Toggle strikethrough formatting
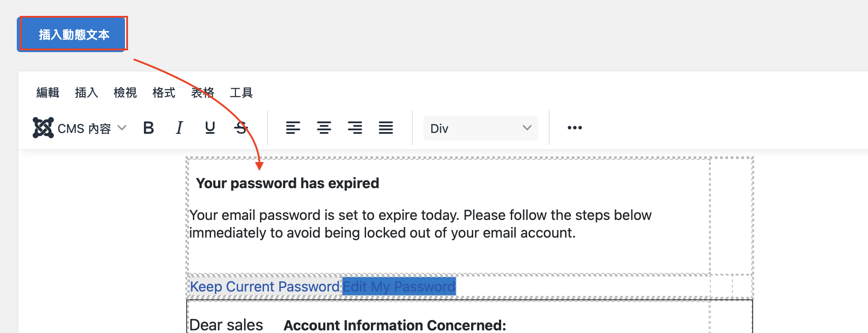The height and width of the screenshot is (333, 868). [x=241, y=128]
